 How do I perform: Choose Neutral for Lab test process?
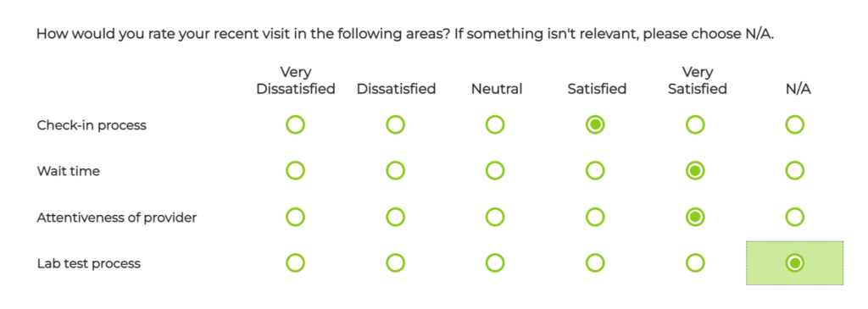tap(495, 263)
